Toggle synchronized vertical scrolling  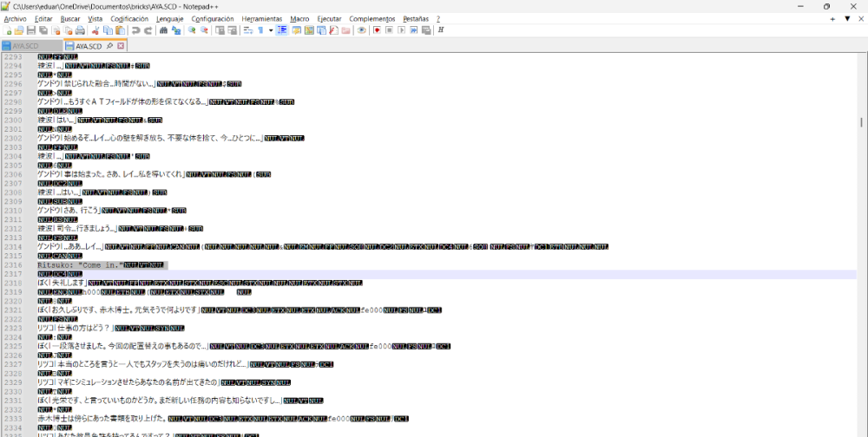pyautogui.click(x=220, y=29)
